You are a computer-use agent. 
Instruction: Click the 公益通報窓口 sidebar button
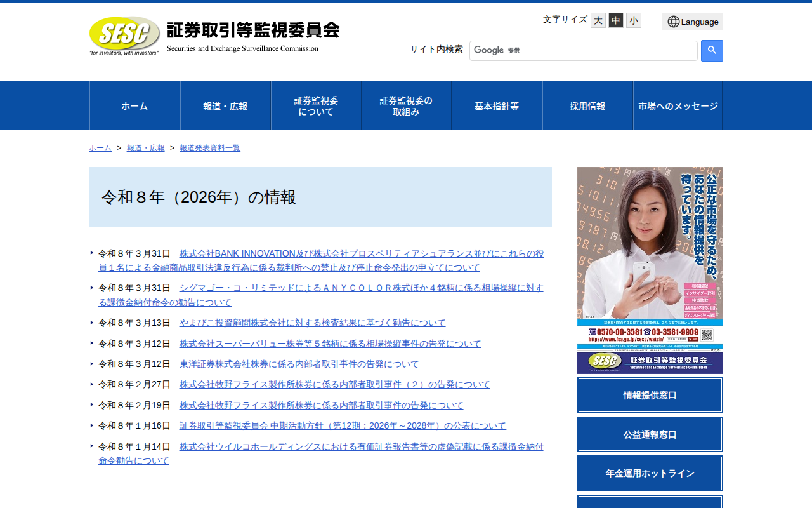point(650,434)
